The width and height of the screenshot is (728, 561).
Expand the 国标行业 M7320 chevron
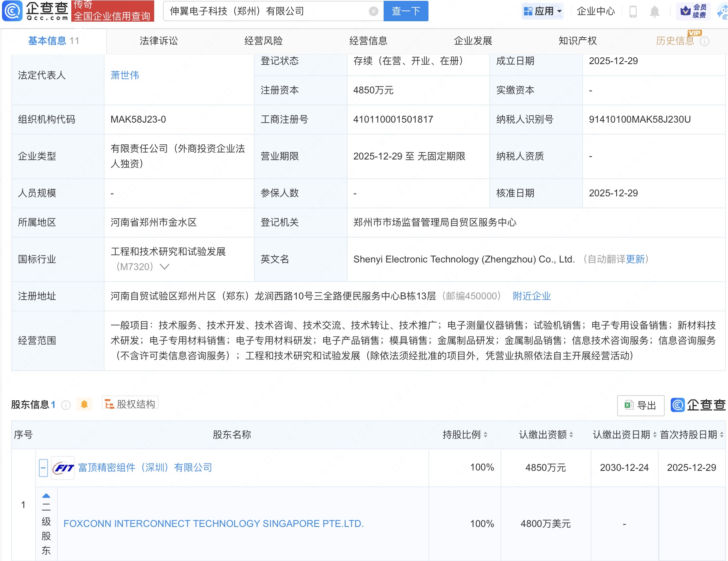click(x=165, y=267)
